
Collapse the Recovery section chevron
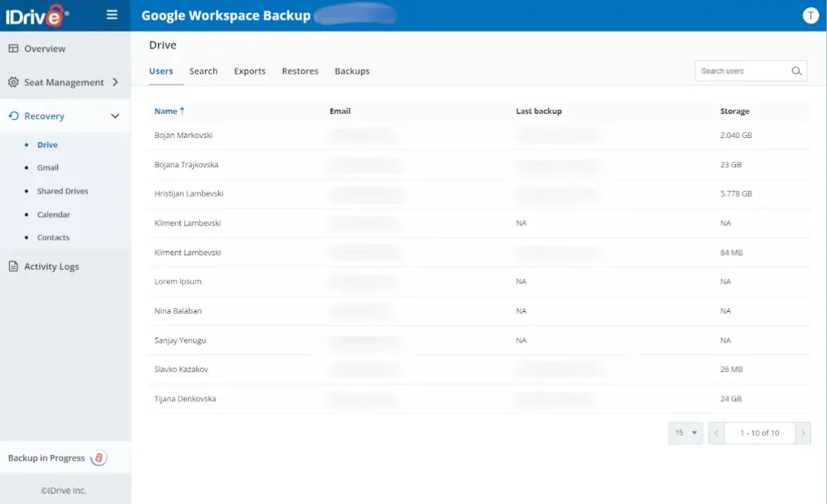click(115, 116)
